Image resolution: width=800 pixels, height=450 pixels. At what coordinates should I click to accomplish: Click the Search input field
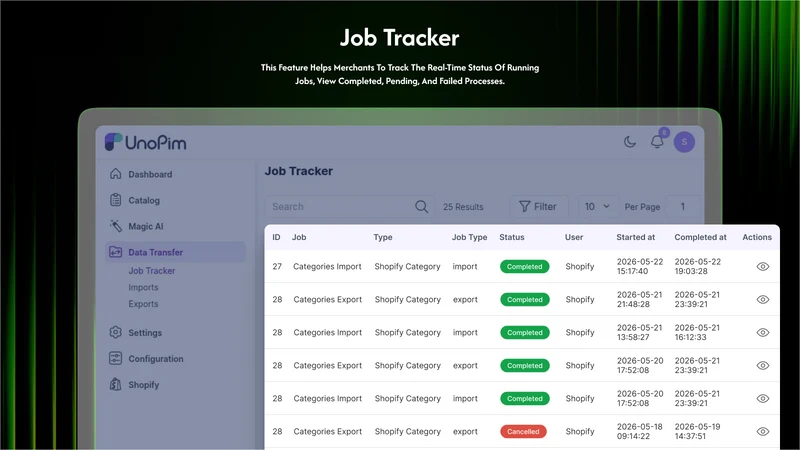[x=349, y=206]
